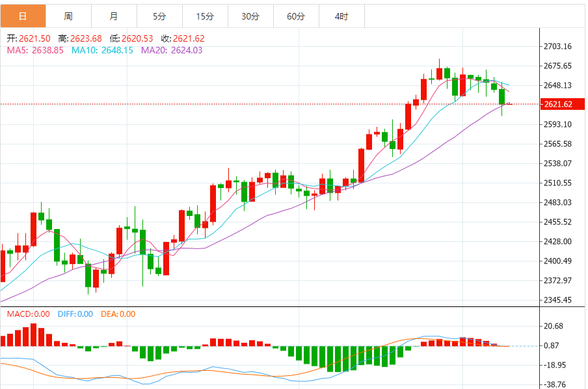Screen dimensions: 588x389
Task: Click the MACD: 0.00 indicator label
Action: click(29, 314)
